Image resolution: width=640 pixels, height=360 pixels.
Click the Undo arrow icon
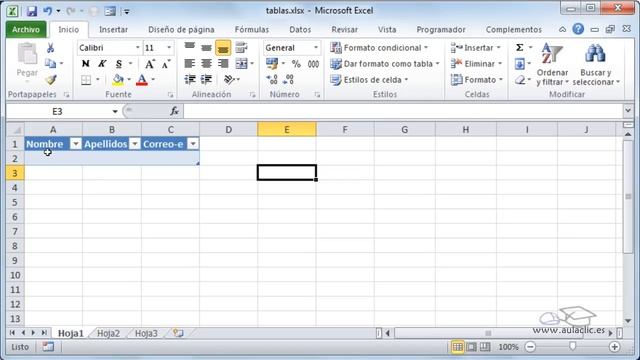tap(48, 11)
